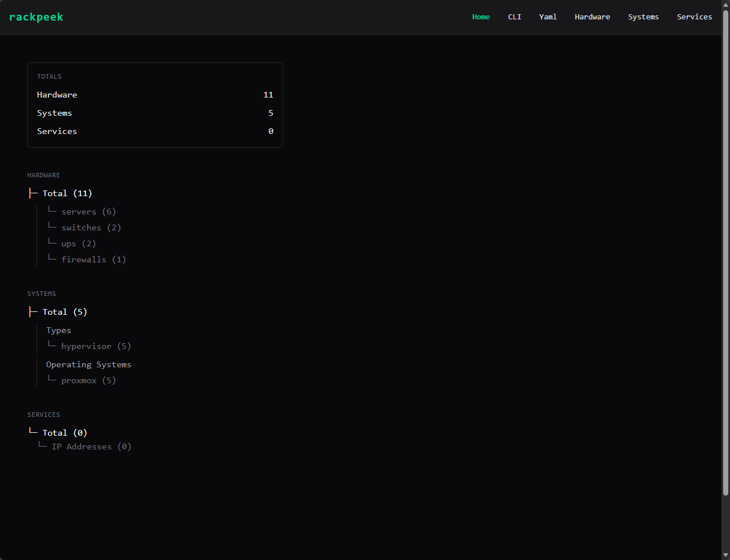This screenshot has height=560, width=730.
Task: Select the systems Total (5) node
Action: click(x=64, y=312)
